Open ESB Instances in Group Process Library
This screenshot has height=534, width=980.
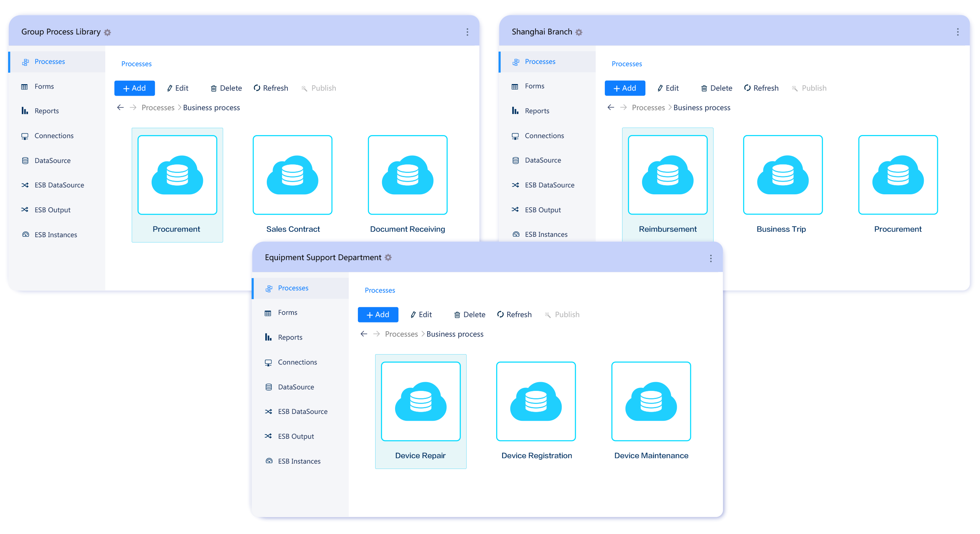coord(56,234)
